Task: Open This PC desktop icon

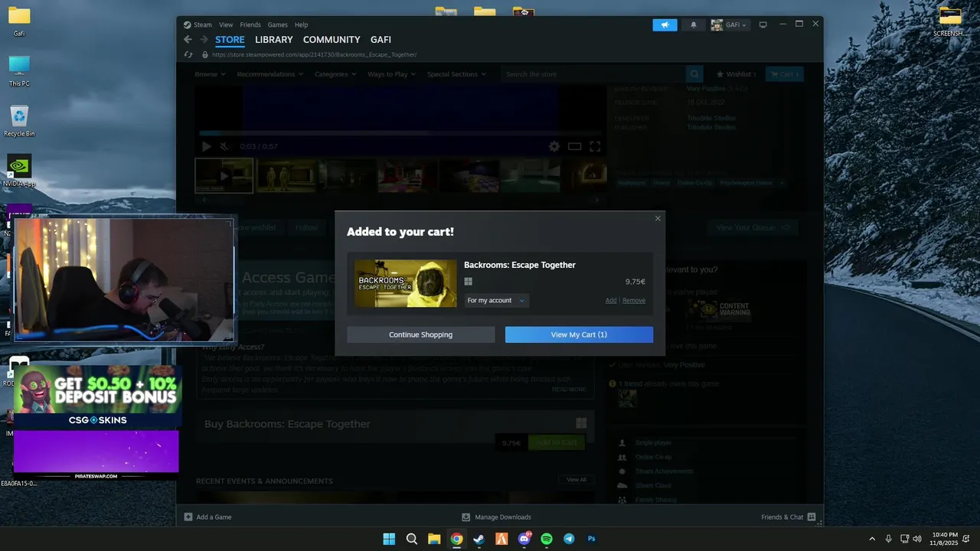Action: 19,71
